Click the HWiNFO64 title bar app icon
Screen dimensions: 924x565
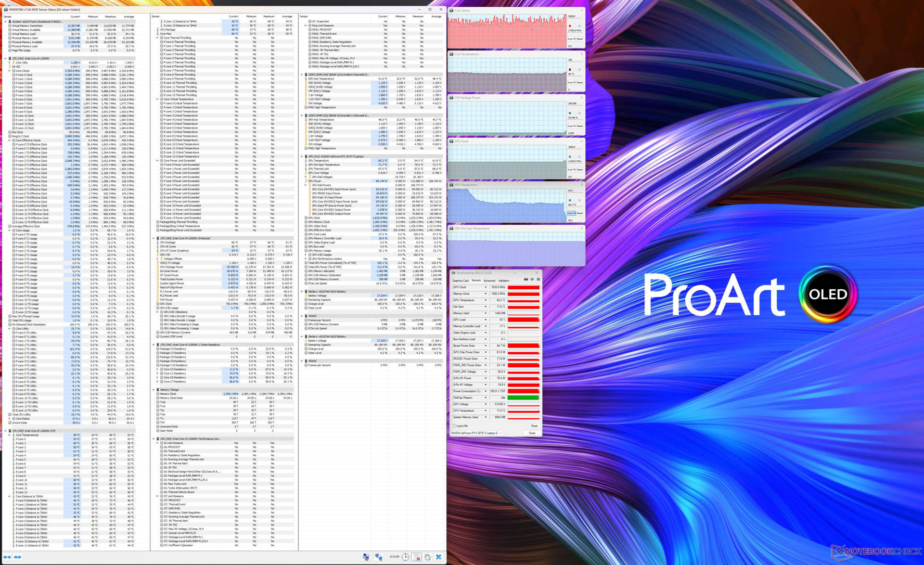point(6,9)
